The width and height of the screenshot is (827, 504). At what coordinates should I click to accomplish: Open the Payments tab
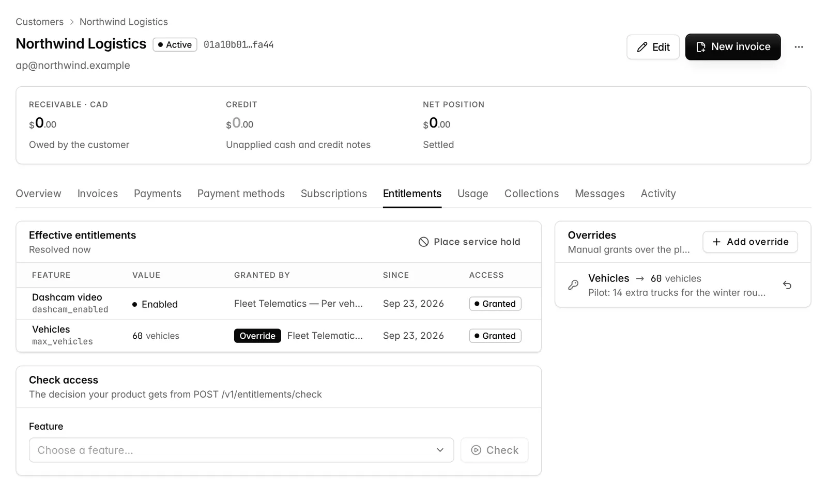(x=158, y=194)
